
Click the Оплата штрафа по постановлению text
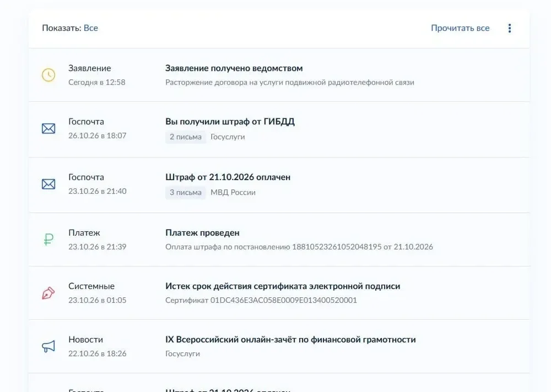[299, 247]
